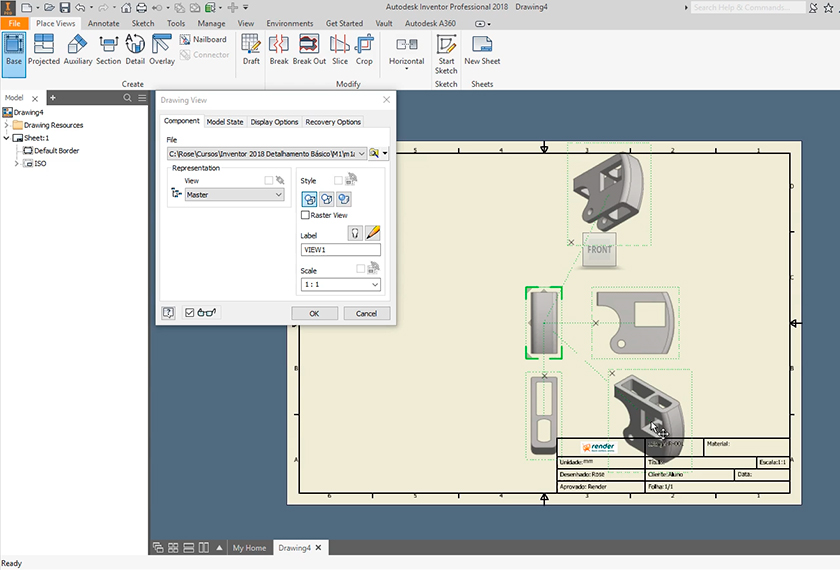Click OK in Drawing View dialog
This screenshot has height=570, width=840.
coord(314,313)
